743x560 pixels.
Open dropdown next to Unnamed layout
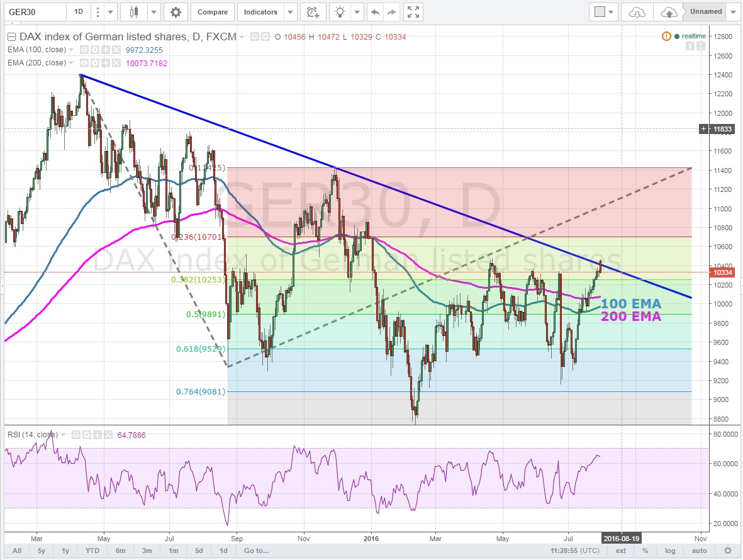734,12
